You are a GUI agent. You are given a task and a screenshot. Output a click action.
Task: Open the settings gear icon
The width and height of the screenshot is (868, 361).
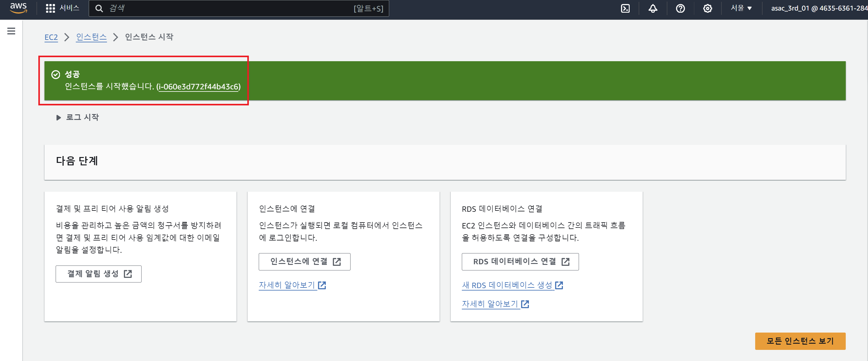(707, 8)
